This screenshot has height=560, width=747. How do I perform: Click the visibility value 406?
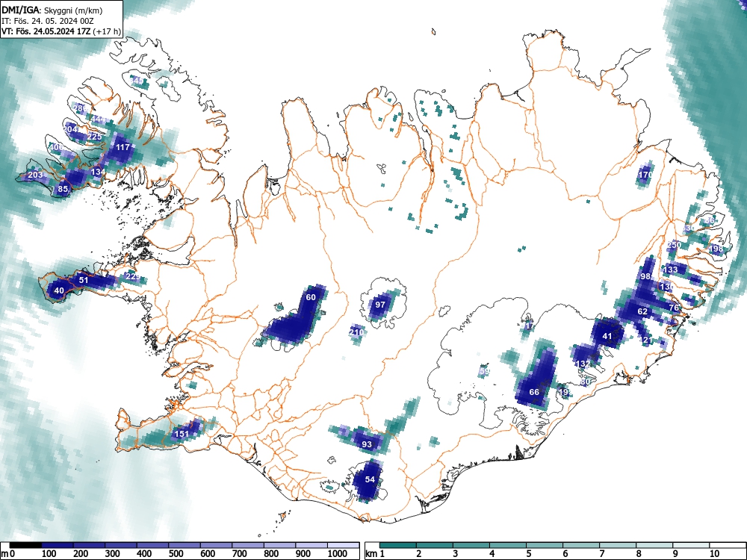(x=56, y=147)
